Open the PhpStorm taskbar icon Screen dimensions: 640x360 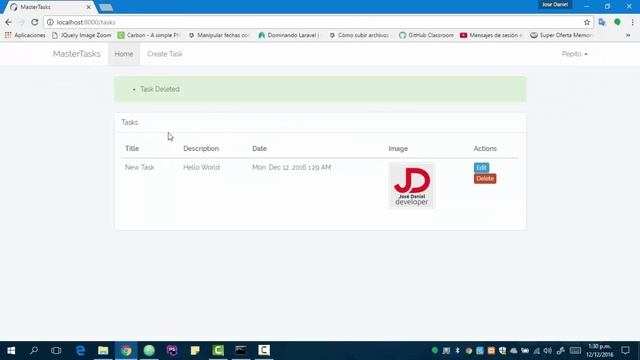[172, 350]
